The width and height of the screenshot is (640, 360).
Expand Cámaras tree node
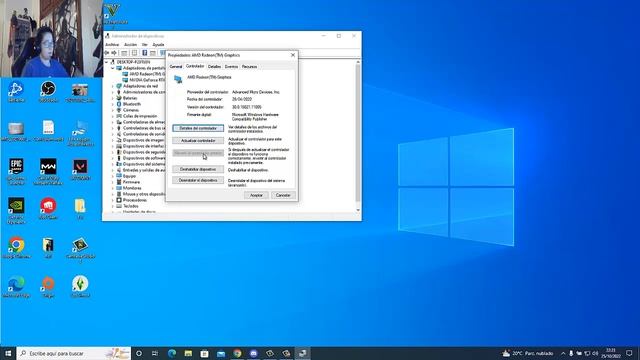(x=113, y=110)
